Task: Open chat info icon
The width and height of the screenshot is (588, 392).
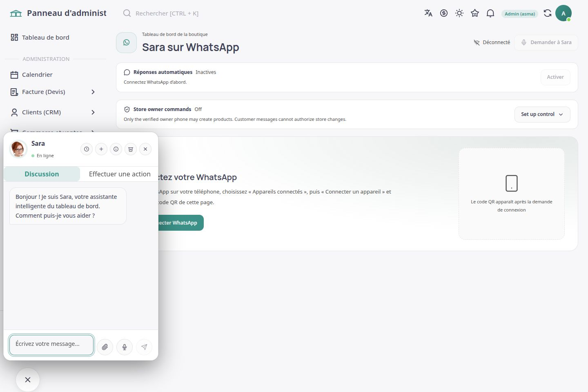Action: click(x=116, y=149)
